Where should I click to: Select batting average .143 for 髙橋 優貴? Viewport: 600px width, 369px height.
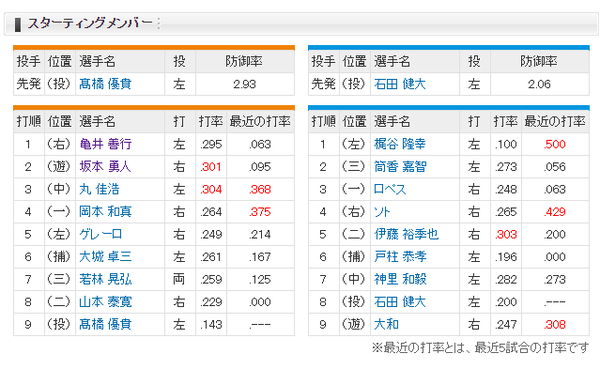(211, 325)
